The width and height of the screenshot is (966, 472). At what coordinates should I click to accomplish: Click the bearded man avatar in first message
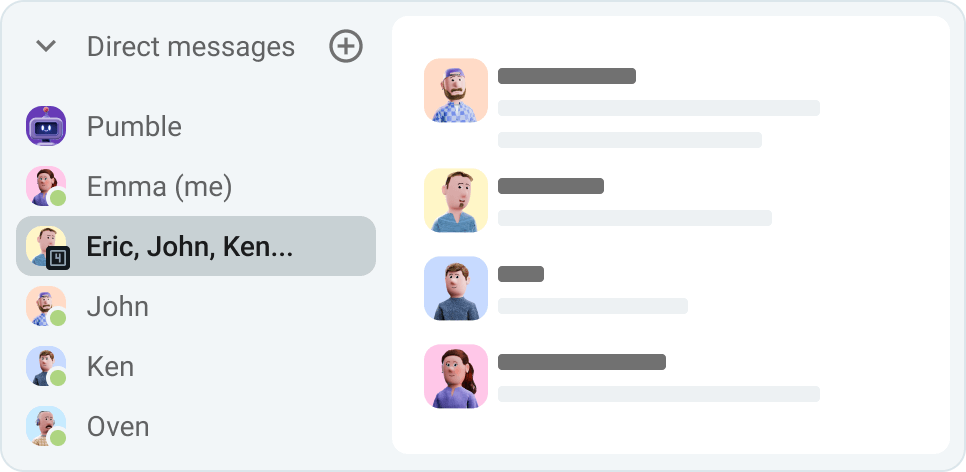pos(456,90)
